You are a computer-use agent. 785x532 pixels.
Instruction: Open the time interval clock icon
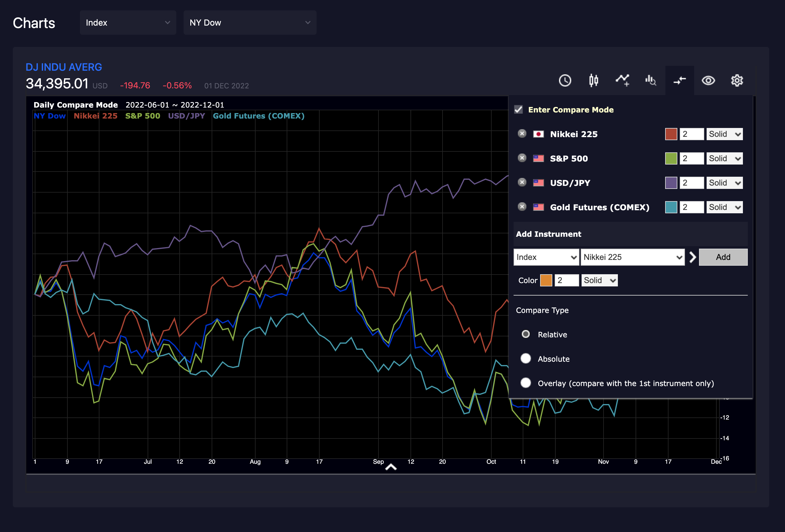tap(565, 80)
